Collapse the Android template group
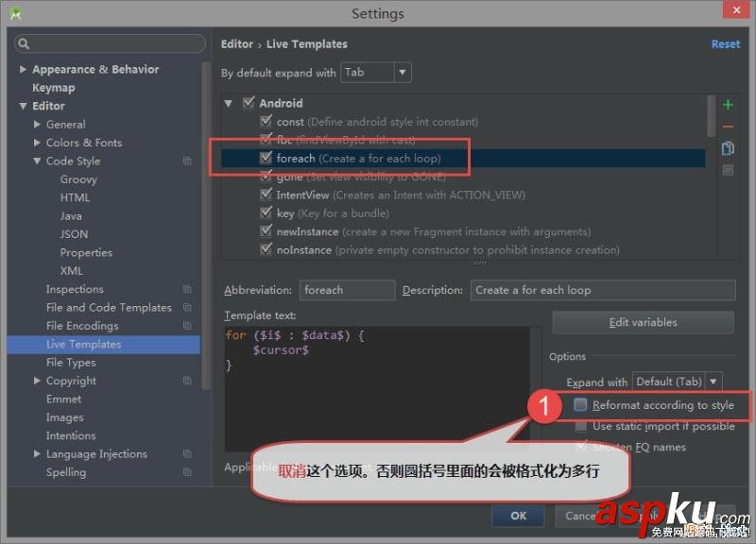The width and height of the screenshot is (756, 544). (227, 102)
